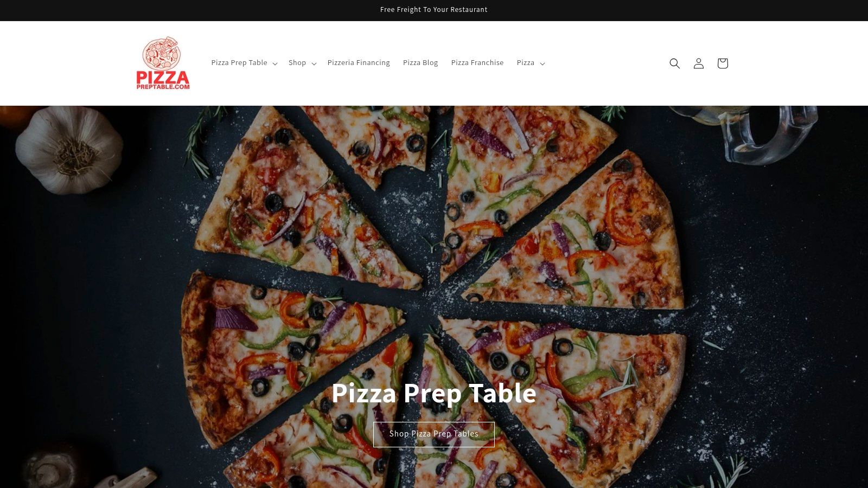Open the Pizza Prep Table nav menu label

(x=239, y=63)
